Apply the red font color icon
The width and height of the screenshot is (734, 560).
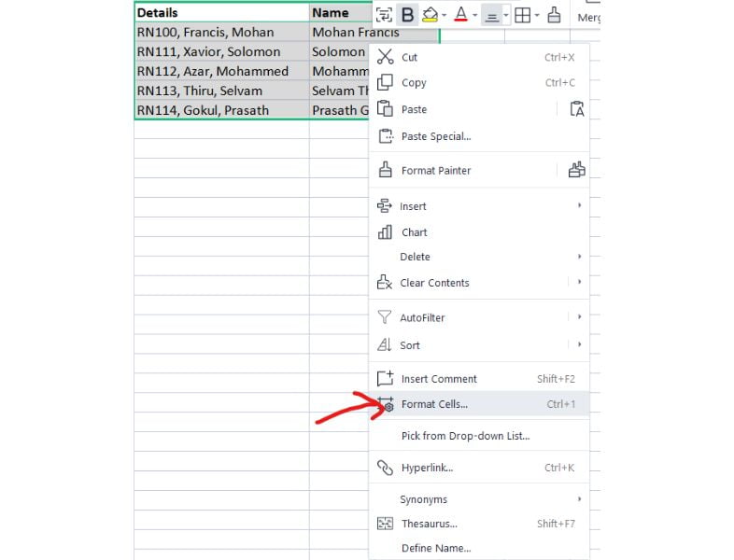460,15
